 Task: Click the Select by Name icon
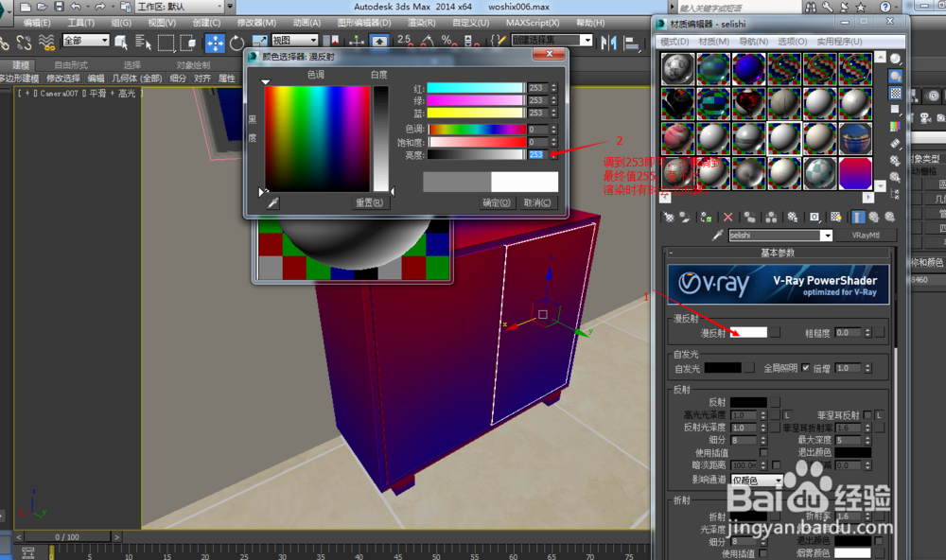click(x=143, y=43)
